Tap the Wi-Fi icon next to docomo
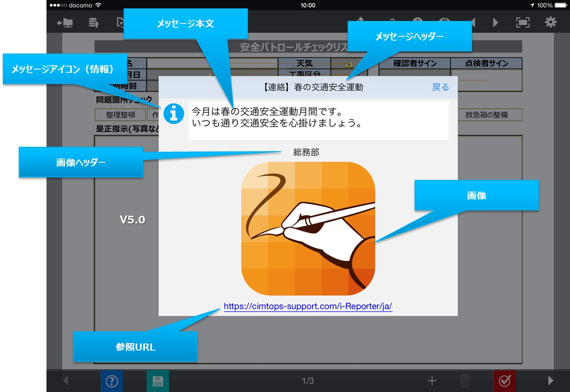Image resolution: width=570 pixels, height=392 pixels. click(x=98, y=5)
